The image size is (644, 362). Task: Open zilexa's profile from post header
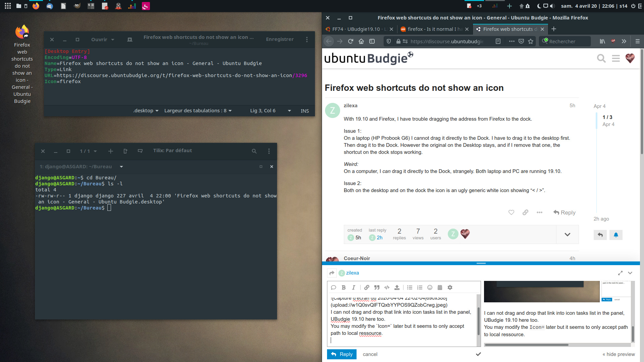click(x=351, y=106)
